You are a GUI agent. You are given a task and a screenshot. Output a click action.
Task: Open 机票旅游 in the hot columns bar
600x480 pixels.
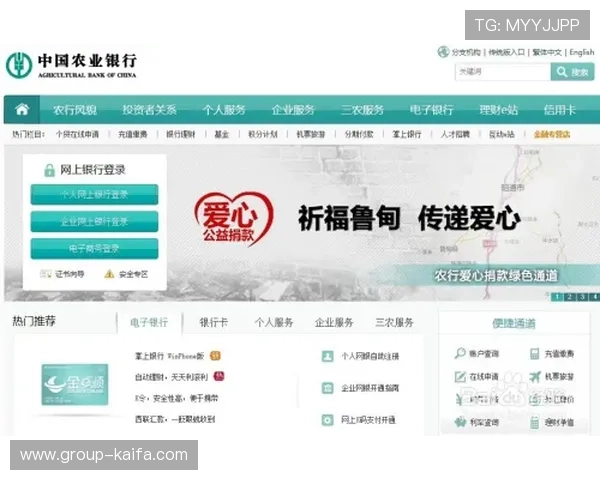point(311,134)
